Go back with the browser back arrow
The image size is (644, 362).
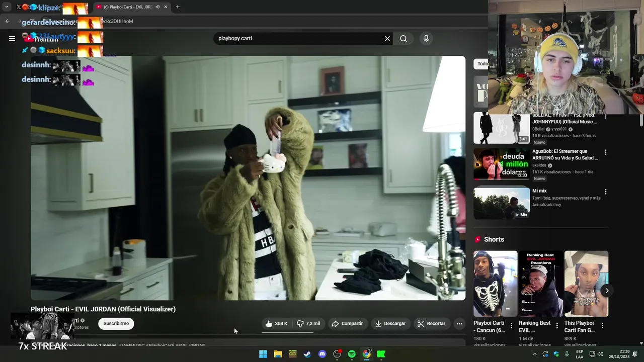(x=7, y=21)
